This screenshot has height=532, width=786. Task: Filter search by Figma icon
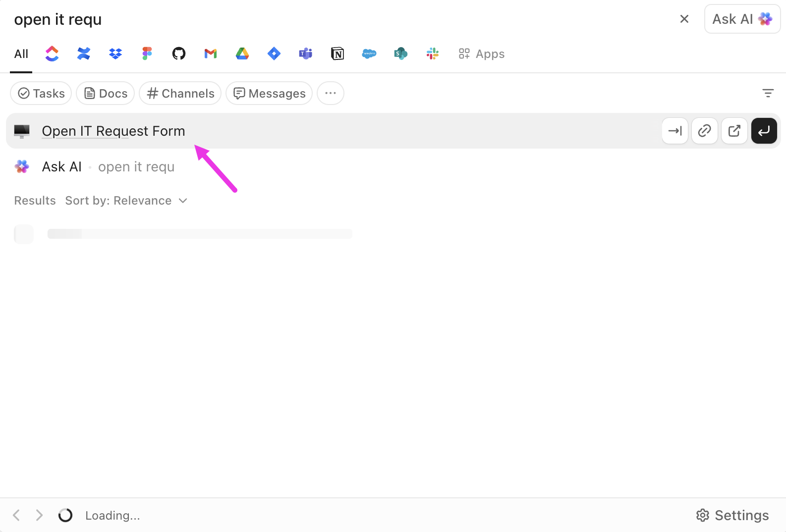(x=147, y=53)
